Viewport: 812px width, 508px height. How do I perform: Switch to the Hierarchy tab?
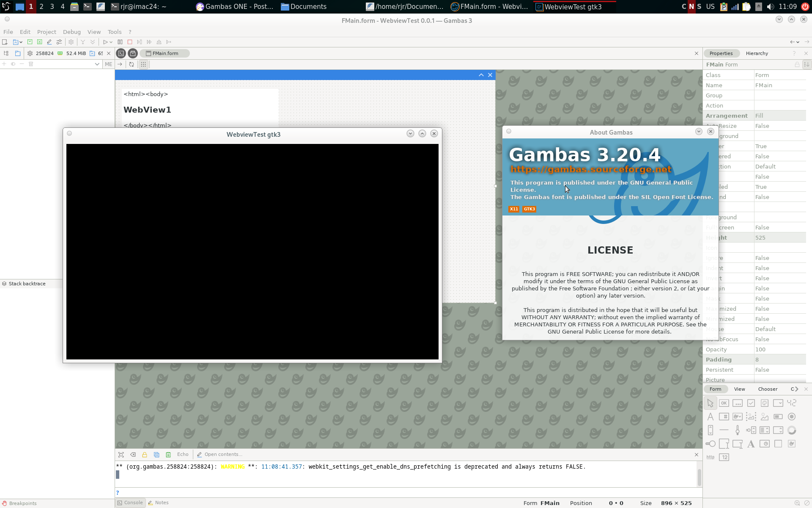coord(757,53)
